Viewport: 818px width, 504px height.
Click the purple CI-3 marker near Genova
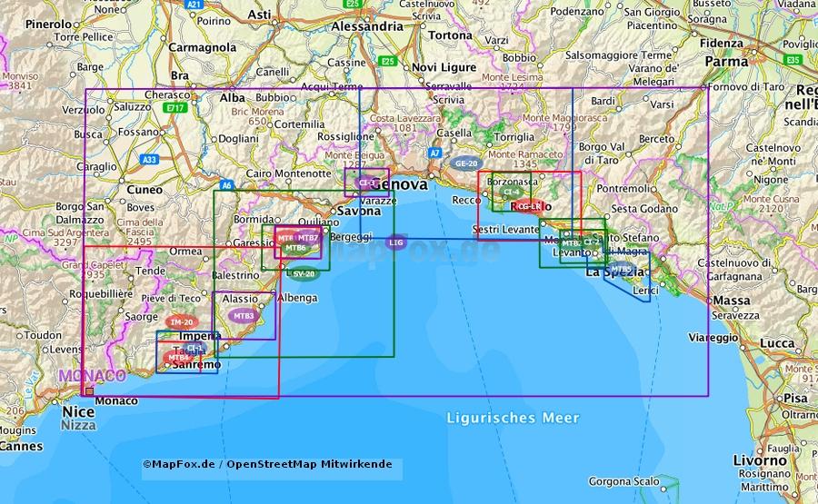point(367,183)
